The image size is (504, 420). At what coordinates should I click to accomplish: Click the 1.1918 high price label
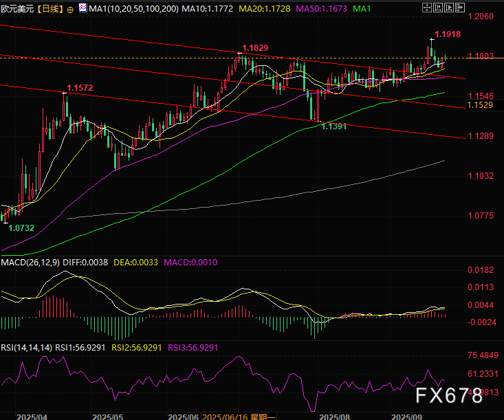448,34
